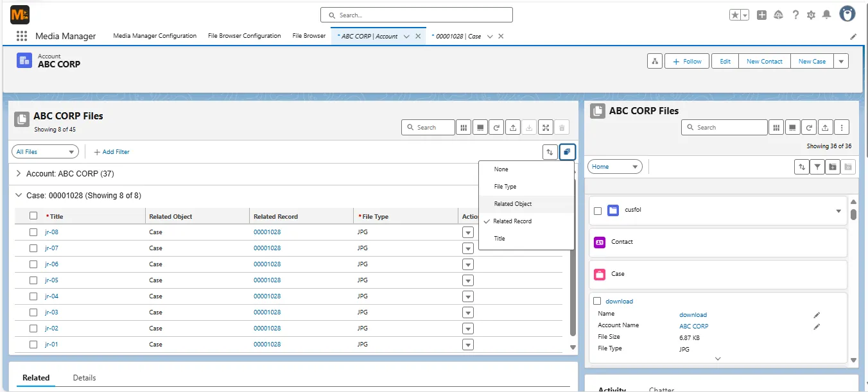Choose Related Object in group-by menu
Image resolution: width=868 pixels, height=392 pixels.
pyautogui.click(x=526, y=204)
